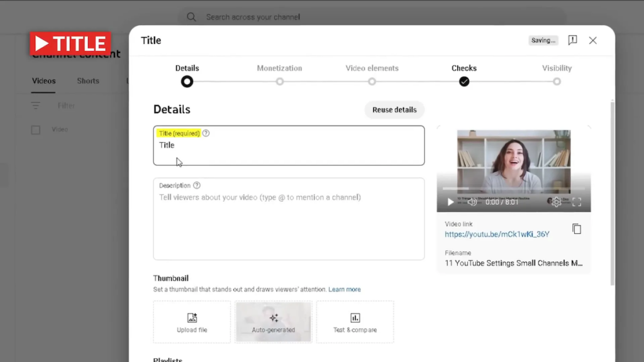The height and width of the screenshot is (362, 644).
Task: Open the youtu.be video link
Action: 497,234
